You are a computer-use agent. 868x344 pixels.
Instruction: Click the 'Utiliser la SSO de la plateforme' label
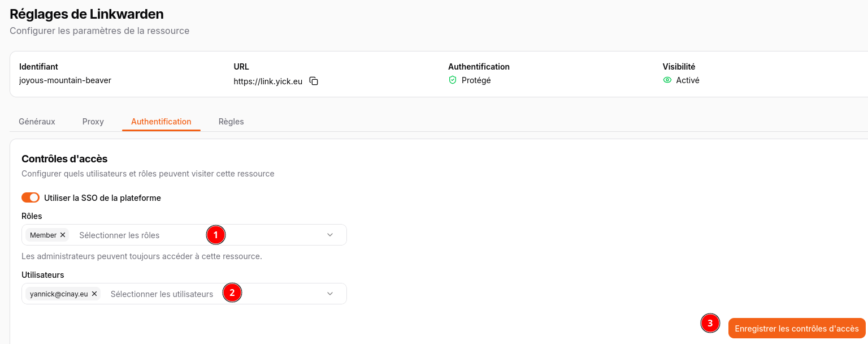pyautogui.click(x=102, y=198)
